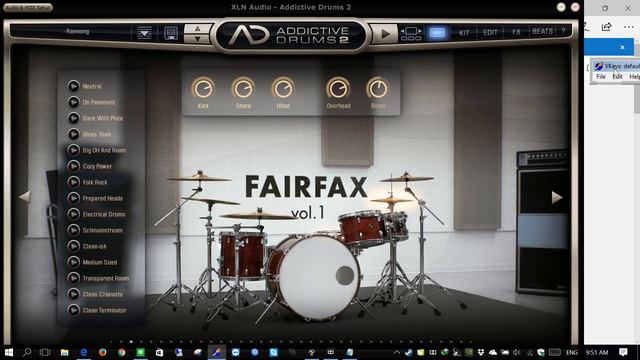Play the Medium Sized preset preview
The height and width of the screenshot is (360, 640).
[73, 262]
